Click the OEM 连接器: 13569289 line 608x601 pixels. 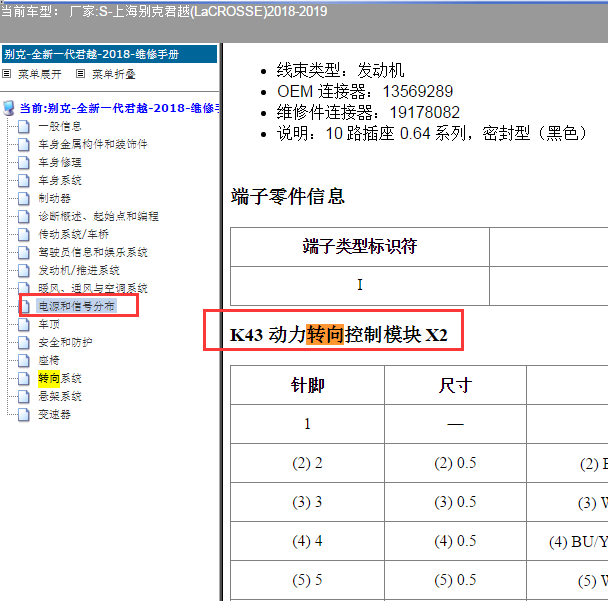365,92
